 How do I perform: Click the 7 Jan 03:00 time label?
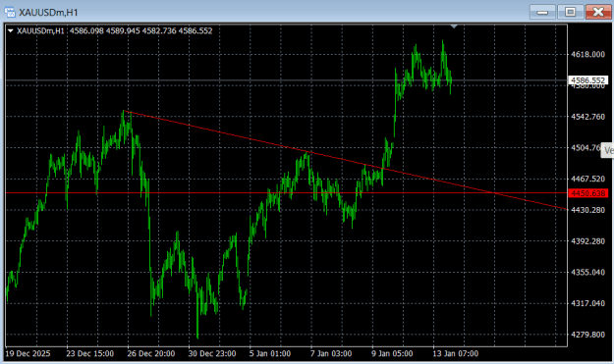(x=331, y=353)
